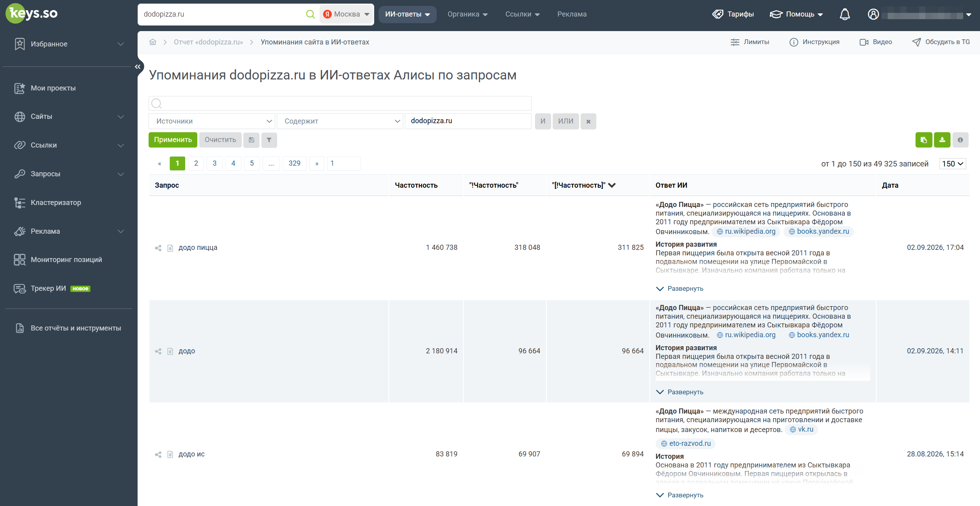The width and height of the screenshot is (980, 506).
Task: Click the document icon for «додо» row
Action: click(170, 351)
